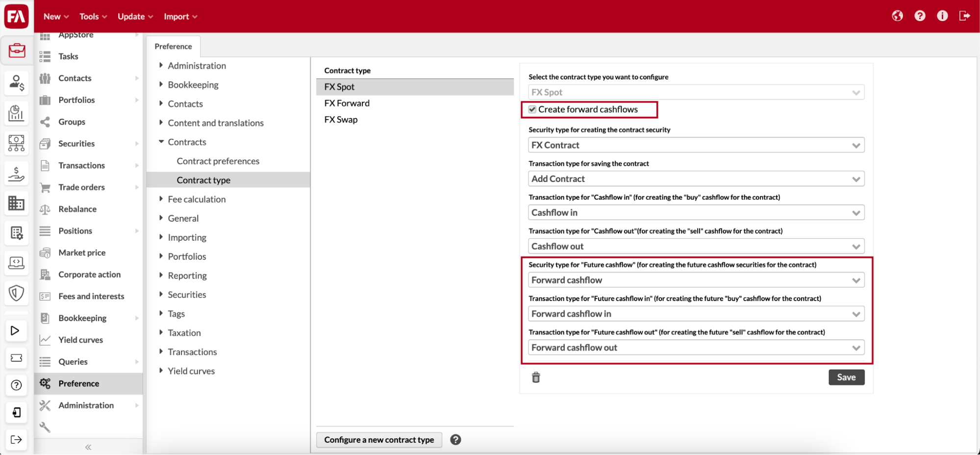Screen dimensions: 980x455
Task: Collapse the sidebar with double chevron
Action: tap(88, 447)
